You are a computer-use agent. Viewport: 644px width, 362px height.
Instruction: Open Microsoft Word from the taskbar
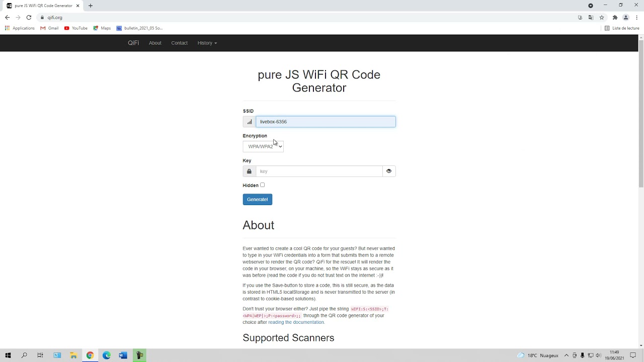123,355
